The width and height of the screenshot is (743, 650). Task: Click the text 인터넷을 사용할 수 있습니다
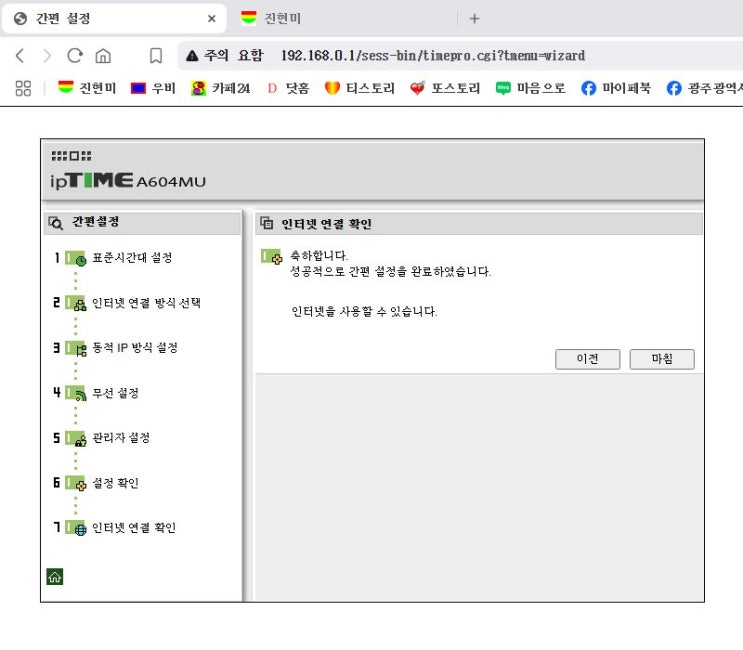[364, 311]
